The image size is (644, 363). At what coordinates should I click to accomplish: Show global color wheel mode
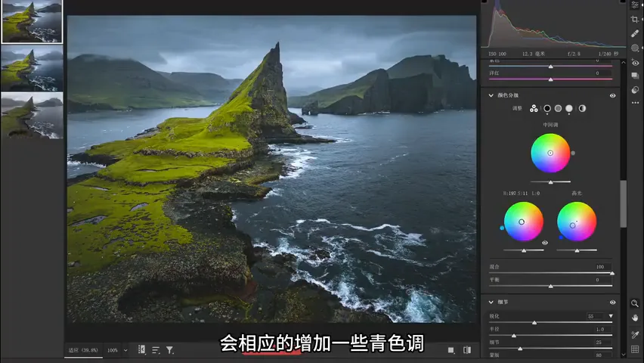tap(582, 109)
